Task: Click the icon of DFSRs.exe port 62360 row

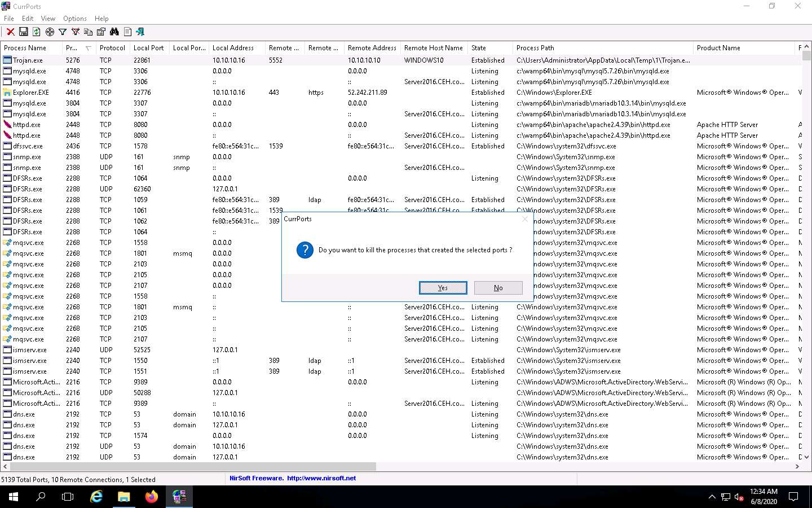Action: click(x=8, y=189)
